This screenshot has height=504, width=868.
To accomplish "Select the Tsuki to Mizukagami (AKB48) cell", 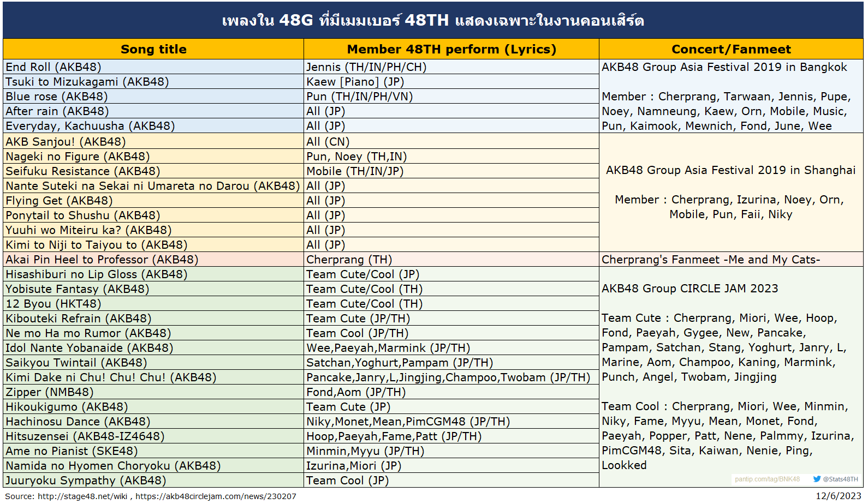I will (x=153, y=82).
